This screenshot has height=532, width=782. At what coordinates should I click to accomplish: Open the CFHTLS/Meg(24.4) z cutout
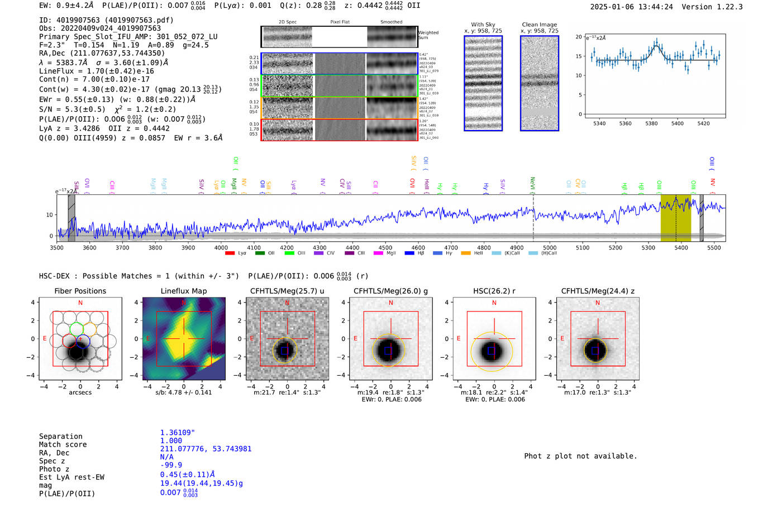click(x=598, y=339)
